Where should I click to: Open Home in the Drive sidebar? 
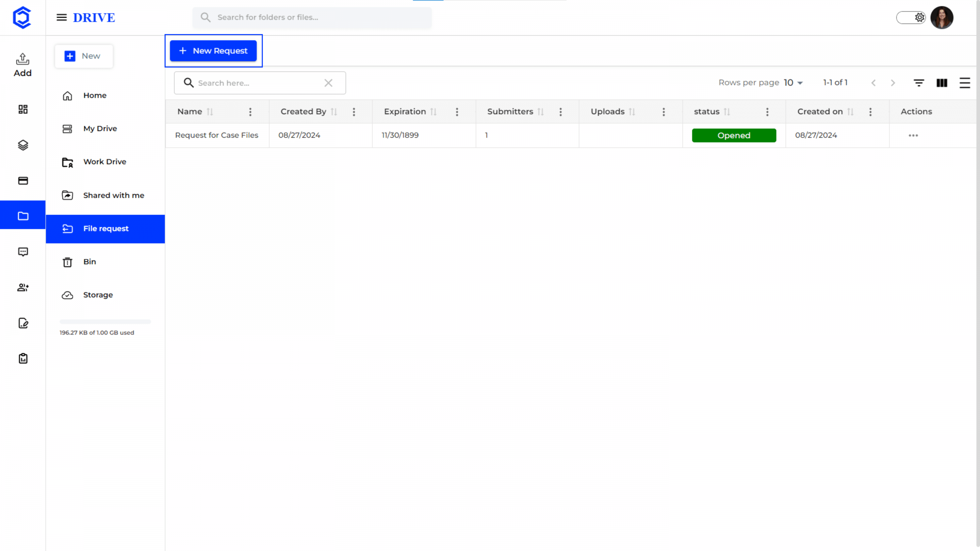[x=105, y=96]
